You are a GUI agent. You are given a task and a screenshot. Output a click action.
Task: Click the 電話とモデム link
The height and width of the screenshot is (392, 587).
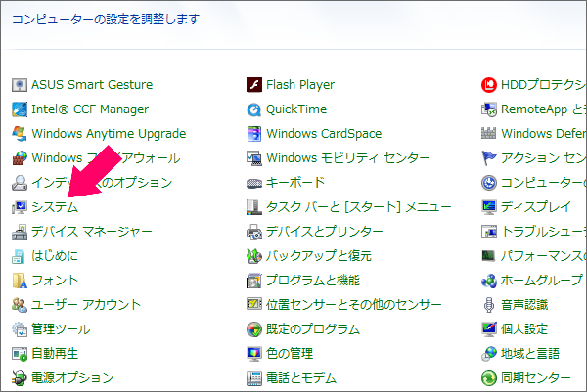coord(301,378)
